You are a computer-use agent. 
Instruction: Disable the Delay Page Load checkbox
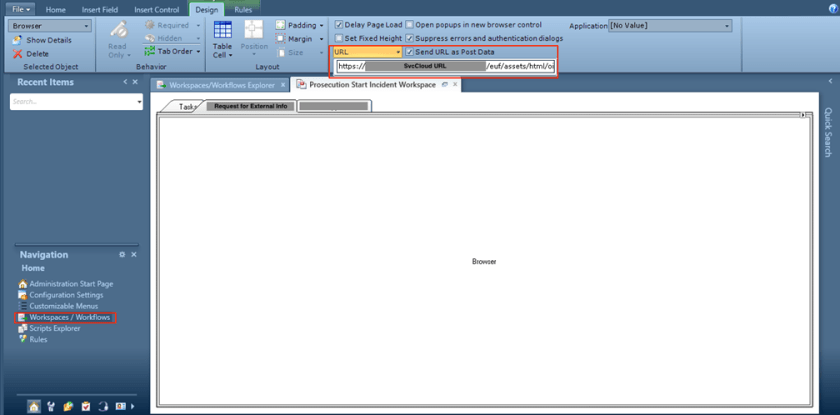[338, 24]
